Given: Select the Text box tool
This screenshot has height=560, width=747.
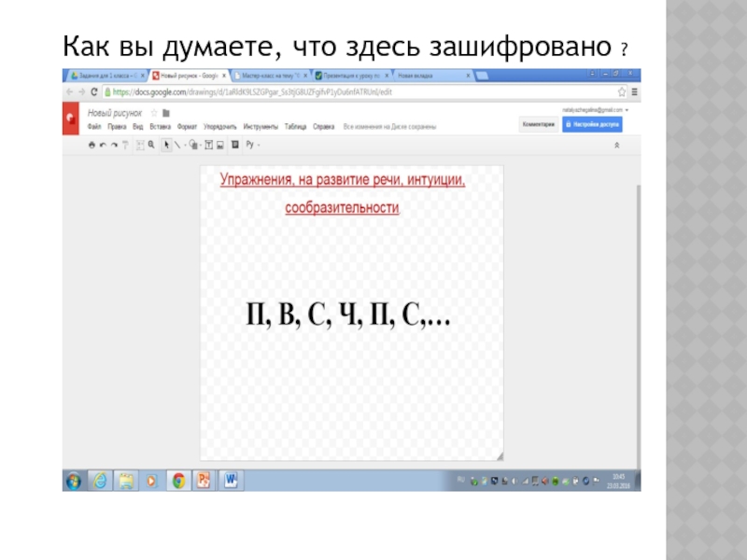Looking at the screenshot, I should pos(208,146).
